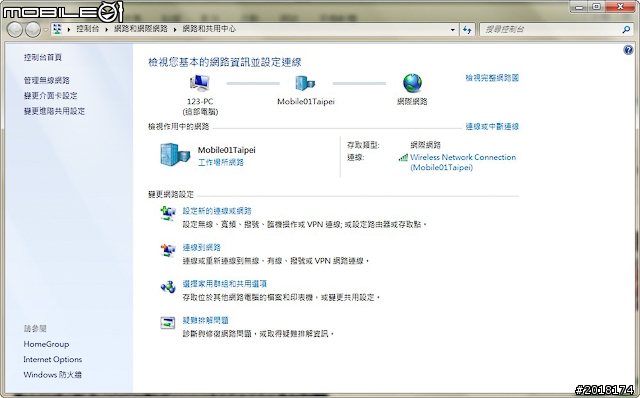
Task: Click the Back navigation arrow button
Action: tap(15, 29)
